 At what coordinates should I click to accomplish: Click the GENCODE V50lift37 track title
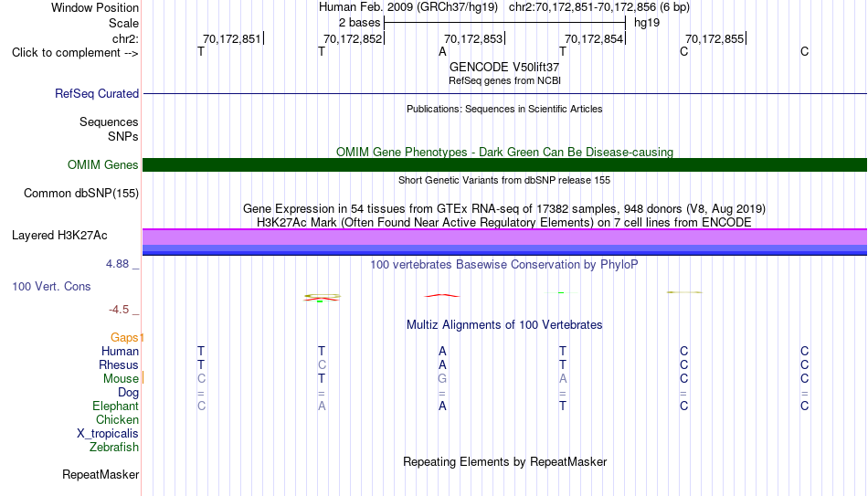tap(504, 67)
